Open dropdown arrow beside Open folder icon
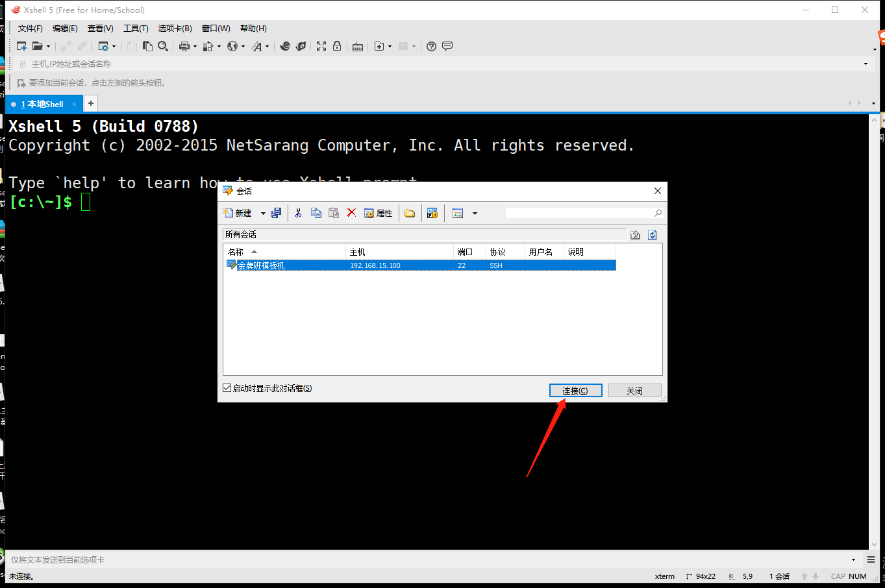The width and height of the screenshot is (885, 588). (48, 46)
